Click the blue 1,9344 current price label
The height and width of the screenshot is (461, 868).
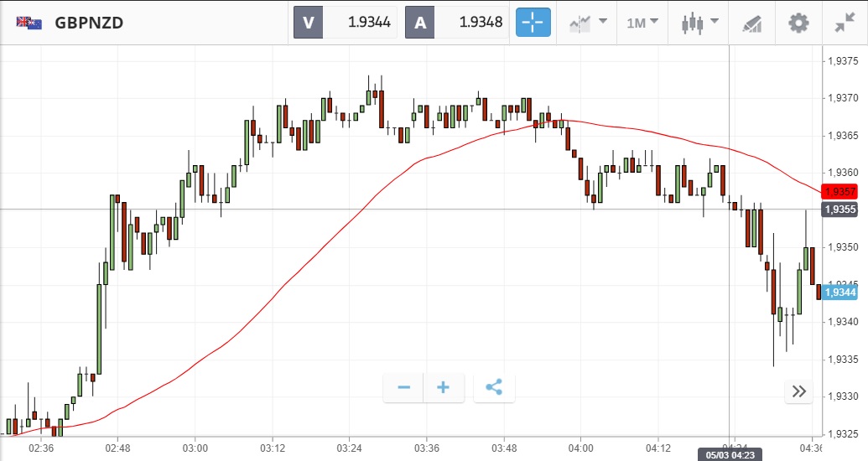pyautogui.click(x=839, y=293)
